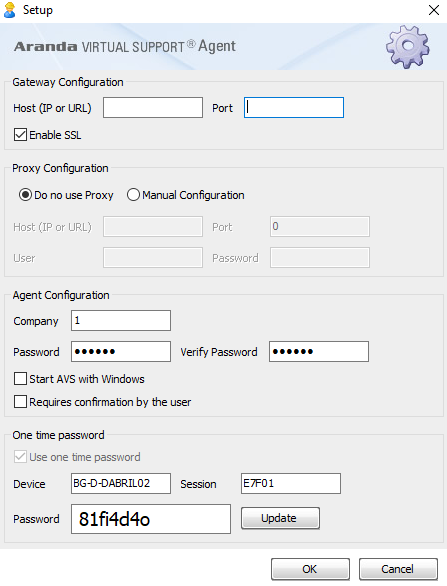Confirm settings with the OK button
Image resolution: width=447 pixels, height=586 pixels.
[x=310, y=569]
